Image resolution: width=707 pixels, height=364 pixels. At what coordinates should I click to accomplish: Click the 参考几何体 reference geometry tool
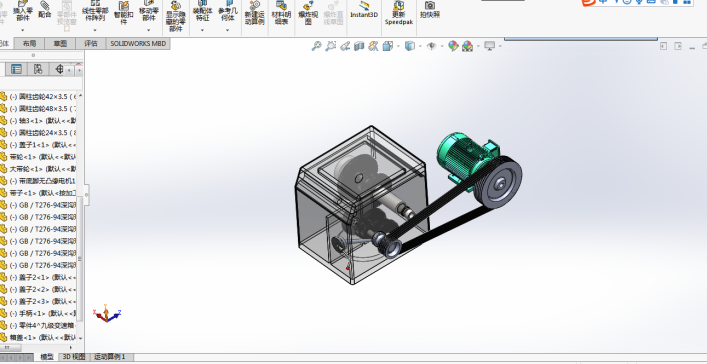[228, 11]
